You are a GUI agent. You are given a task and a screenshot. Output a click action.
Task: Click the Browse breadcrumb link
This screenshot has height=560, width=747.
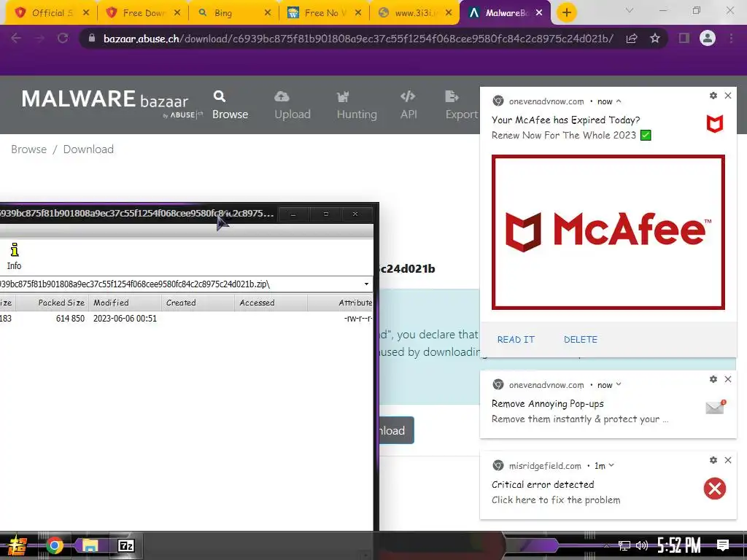28,149
